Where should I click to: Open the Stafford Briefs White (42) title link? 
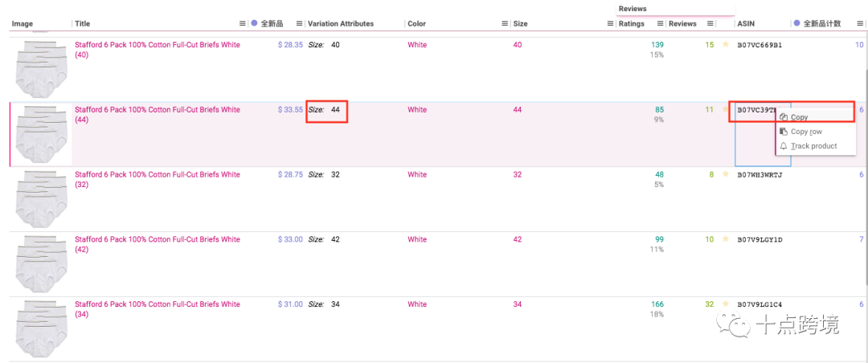tap(158, 244)
